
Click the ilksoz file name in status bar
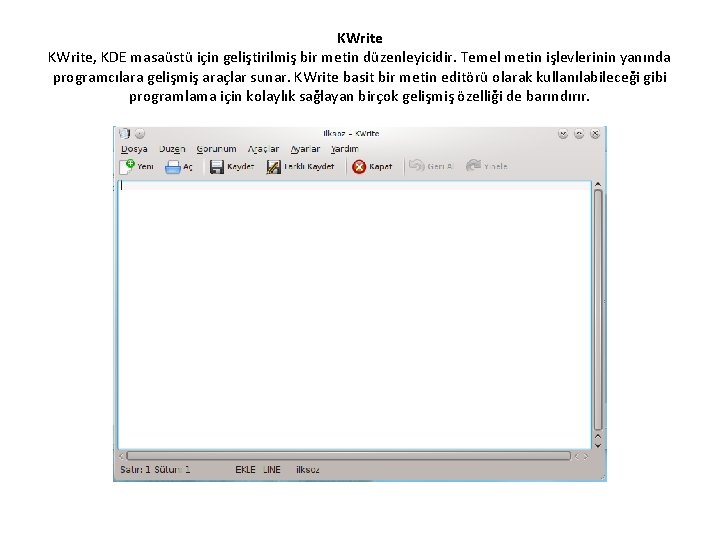[308, 470]
